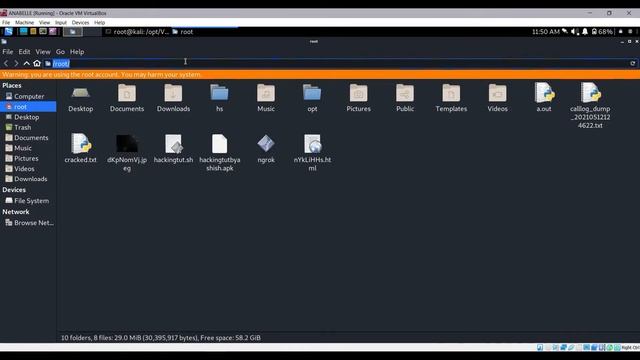Switch to root file manager taskbar item
The height and width of the screenshot is (360, 640).
pyautogui.click(x=182, y=31)
